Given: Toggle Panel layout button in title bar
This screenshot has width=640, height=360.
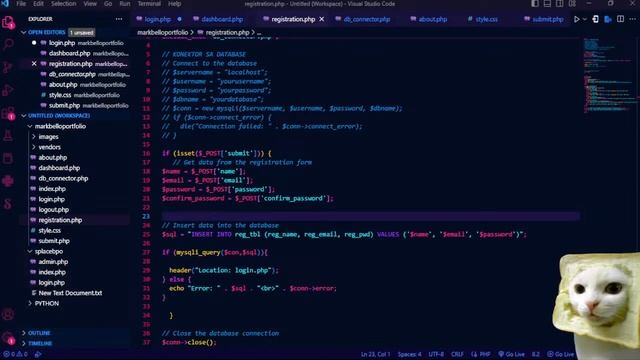Looking at the screenshot, I should point(547,4).
